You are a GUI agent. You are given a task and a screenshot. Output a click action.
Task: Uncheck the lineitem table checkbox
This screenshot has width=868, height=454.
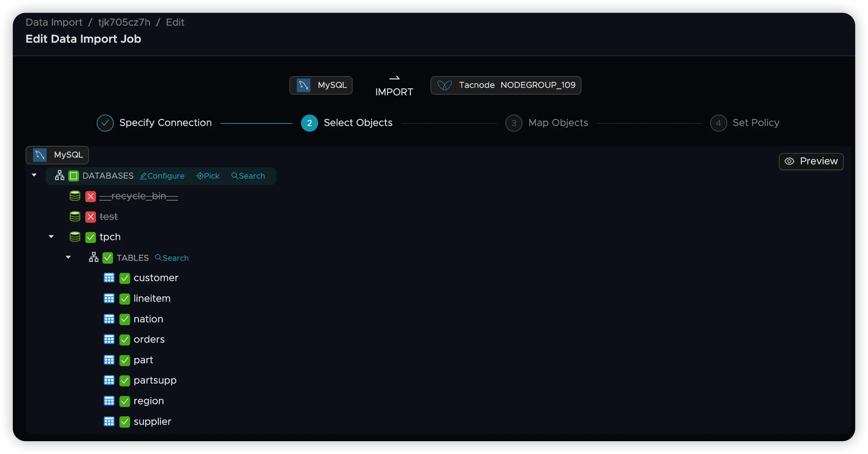[x=125, y=299]
